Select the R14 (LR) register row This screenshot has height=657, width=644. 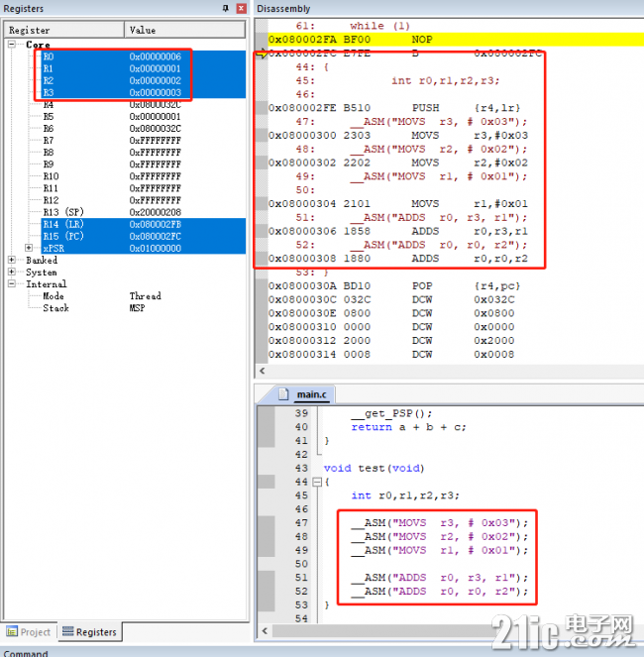[144, 224]
